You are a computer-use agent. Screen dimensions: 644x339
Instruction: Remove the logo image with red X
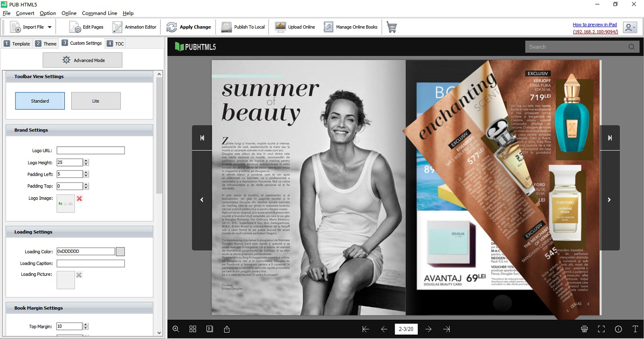coord(79,199)
